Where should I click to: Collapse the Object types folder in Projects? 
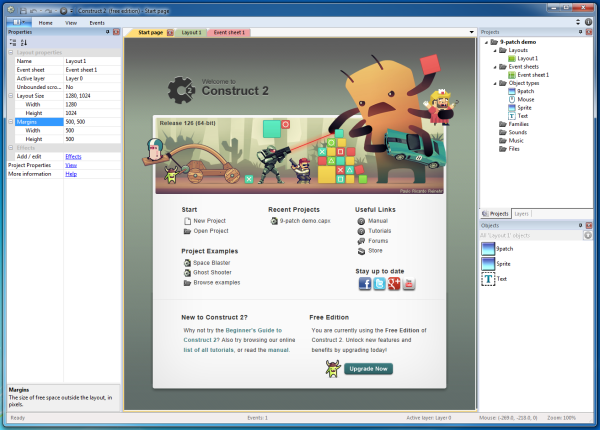[495, 83]
